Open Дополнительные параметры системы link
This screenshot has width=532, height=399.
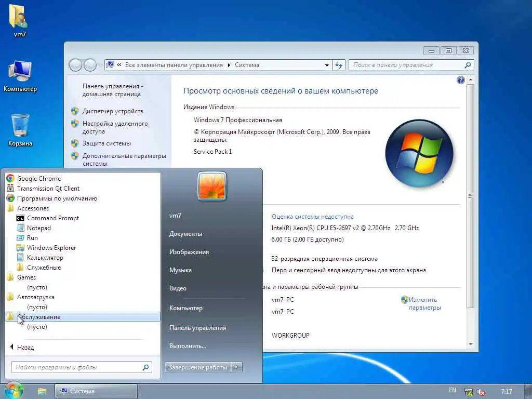(124, 159)
